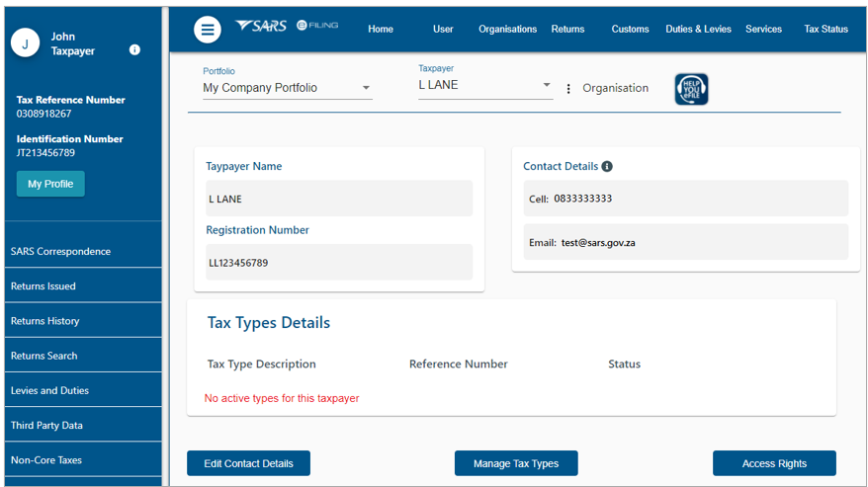Click the Contact Details info icon

coord(607,167)
